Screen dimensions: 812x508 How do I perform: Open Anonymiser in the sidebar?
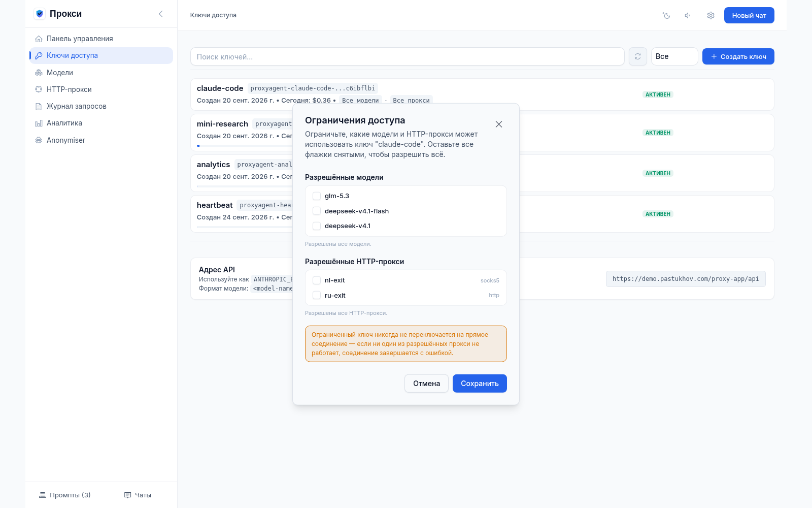tap(101, 140)
